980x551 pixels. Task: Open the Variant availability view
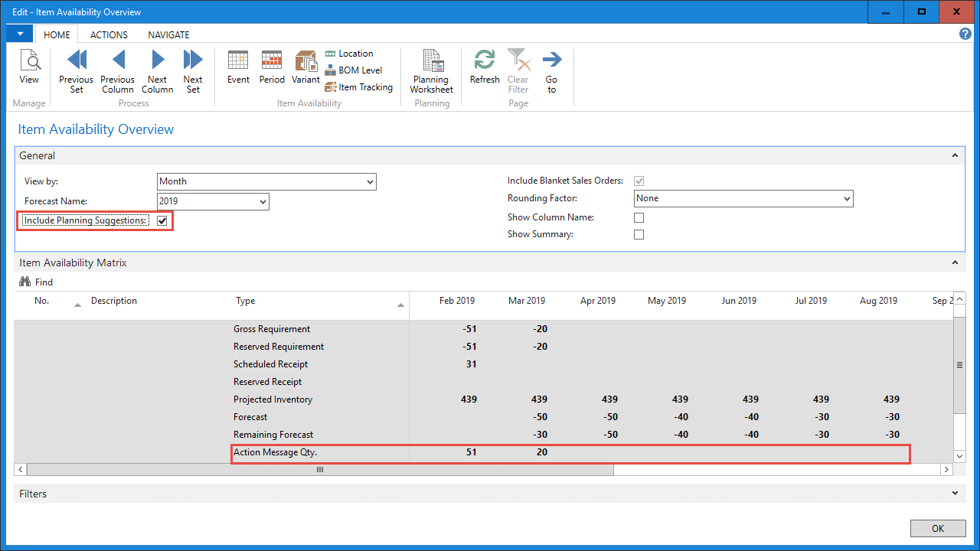coord(305,69)
